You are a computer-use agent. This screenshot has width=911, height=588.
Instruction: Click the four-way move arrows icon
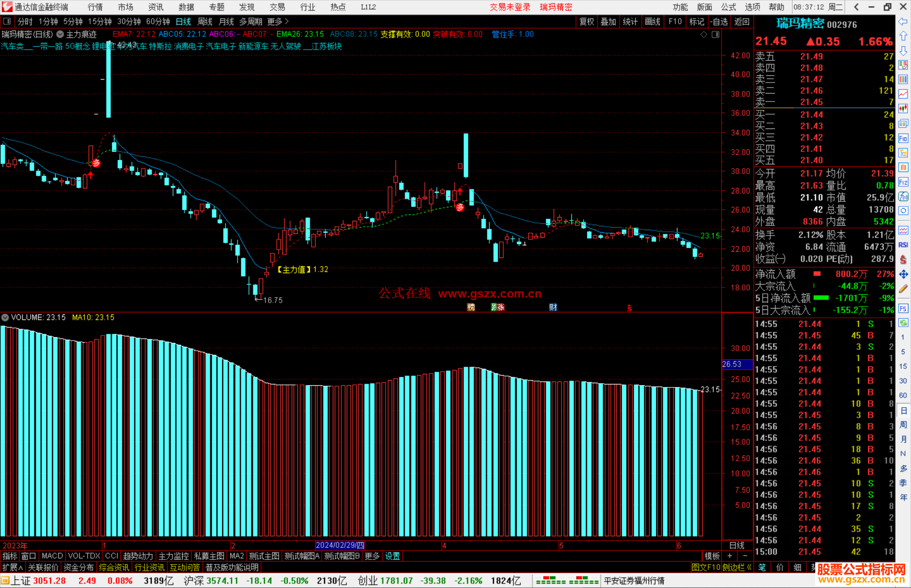(x=903, y=274)
